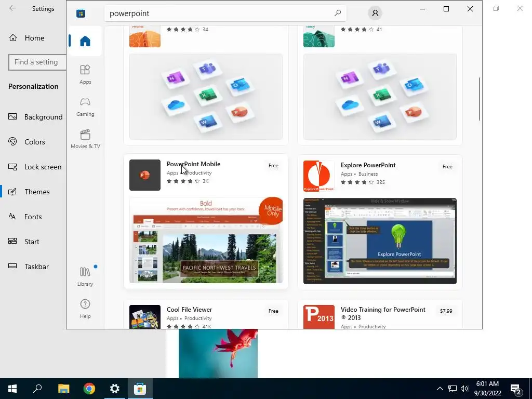Launch Google Chrome from taskbar
The image size is (532, 399).
pyautogui.click(x=89, y=389)
